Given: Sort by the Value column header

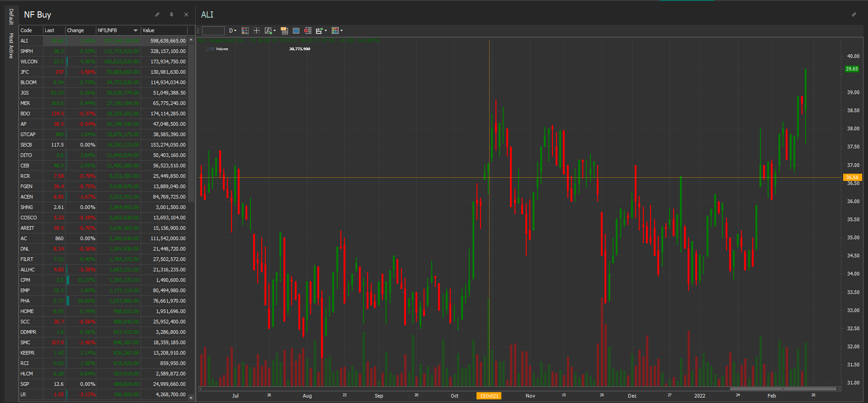Looking at the screenshot, I should click(164, 30).
